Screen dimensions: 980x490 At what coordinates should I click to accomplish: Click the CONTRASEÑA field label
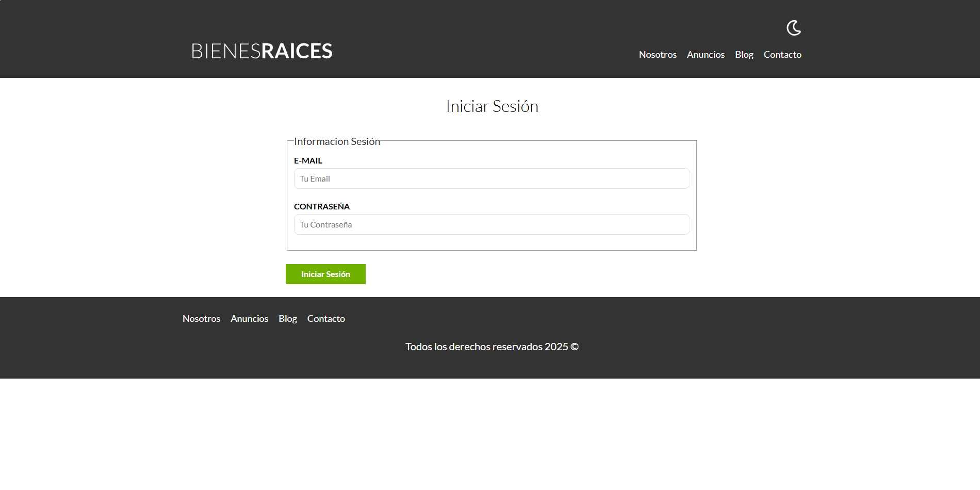pyautogui.click(x=322, y=206)
